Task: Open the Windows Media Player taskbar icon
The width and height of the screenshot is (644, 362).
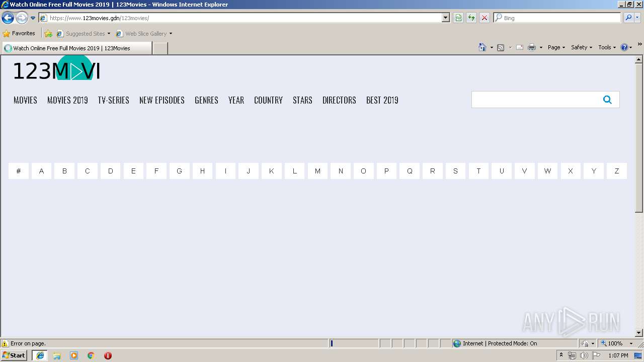Action: tap(74, 355)
